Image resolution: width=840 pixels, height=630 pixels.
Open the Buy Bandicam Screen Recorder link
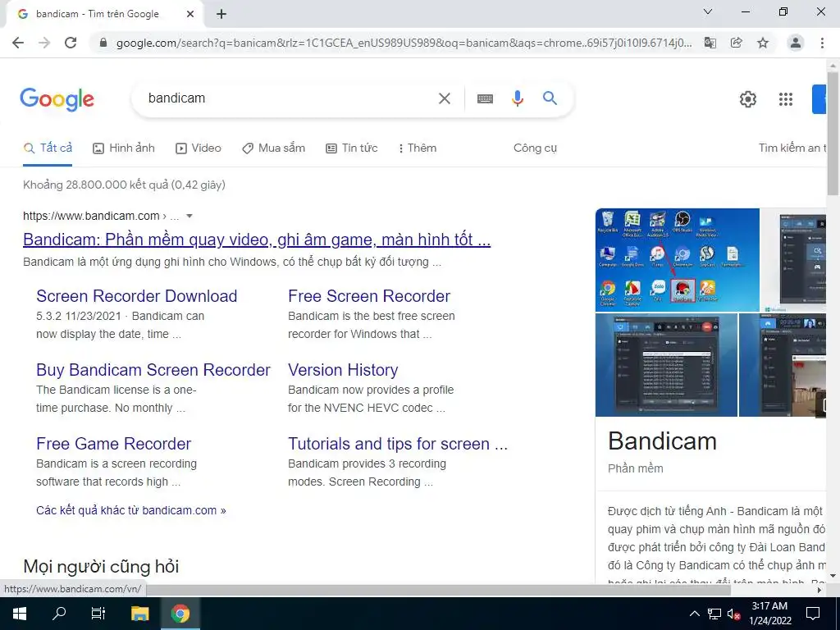(153, 370)
